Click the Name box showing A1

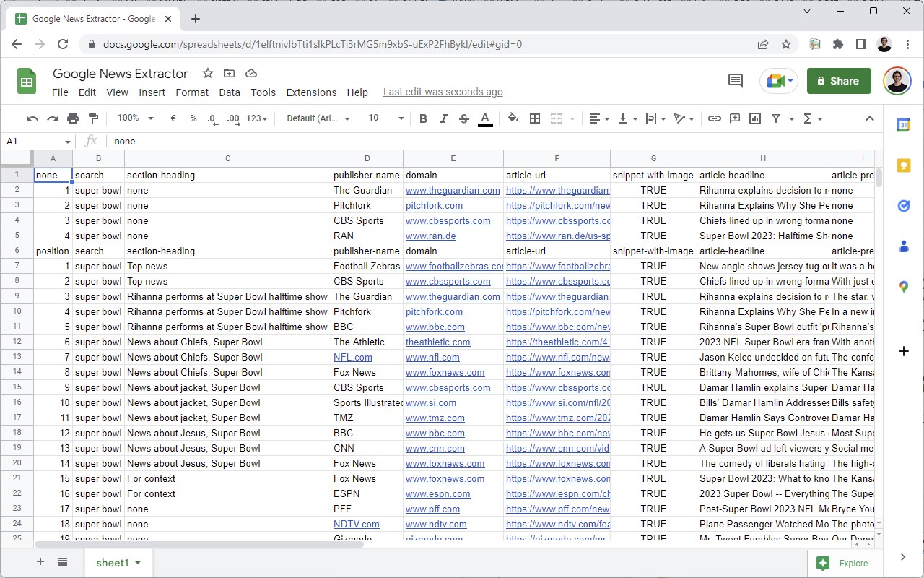(39, 141)
